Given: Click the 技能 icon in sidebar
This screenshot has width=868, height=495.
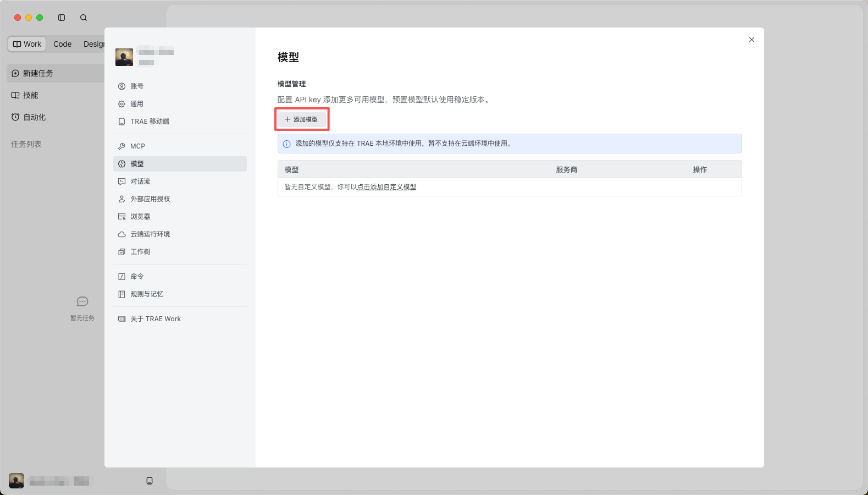Looking at the screenshot, I should pos(15,95).
